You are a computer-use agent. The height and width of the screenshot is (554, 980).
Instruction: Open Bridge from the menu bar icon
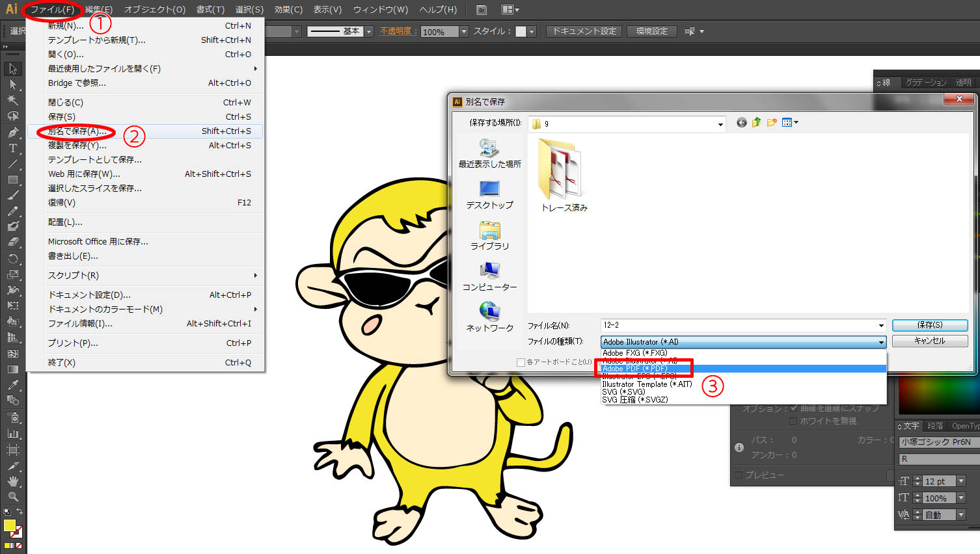[482, 10]
